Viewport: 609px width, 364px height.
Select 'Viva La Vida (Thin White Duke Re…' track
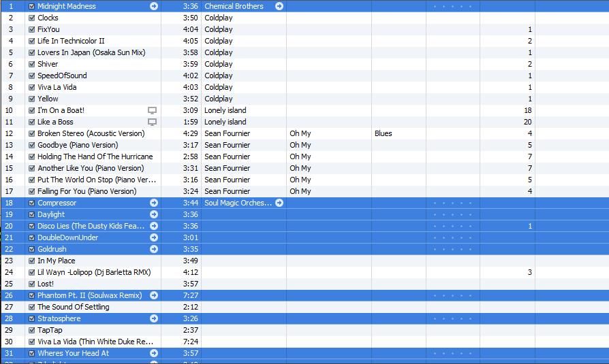point(95,342)
